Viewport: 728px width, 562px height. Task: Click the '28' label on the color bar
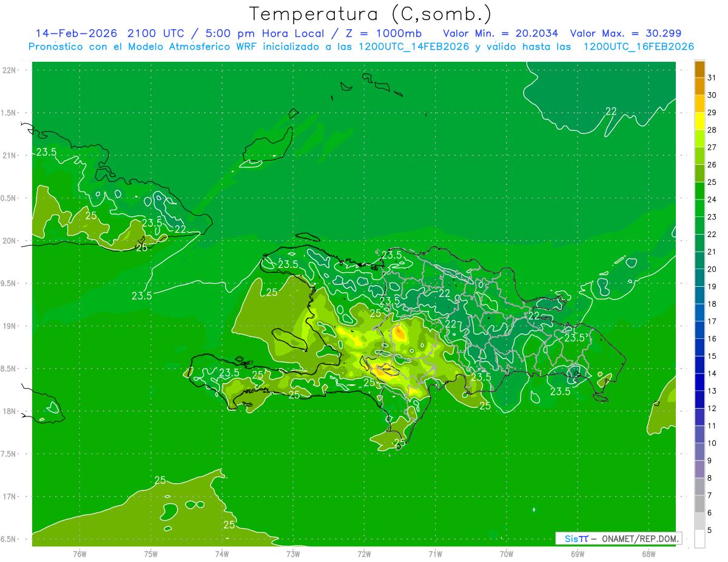pyautogui.click(x=712, y=130)
